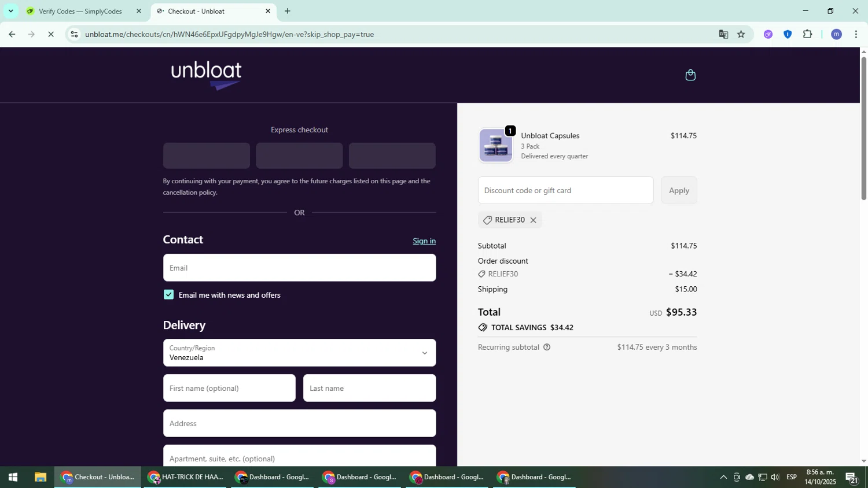Viewport: 868px width, 488px height.
Task: Click the middle express checkout button
Action: click(299, 156)
